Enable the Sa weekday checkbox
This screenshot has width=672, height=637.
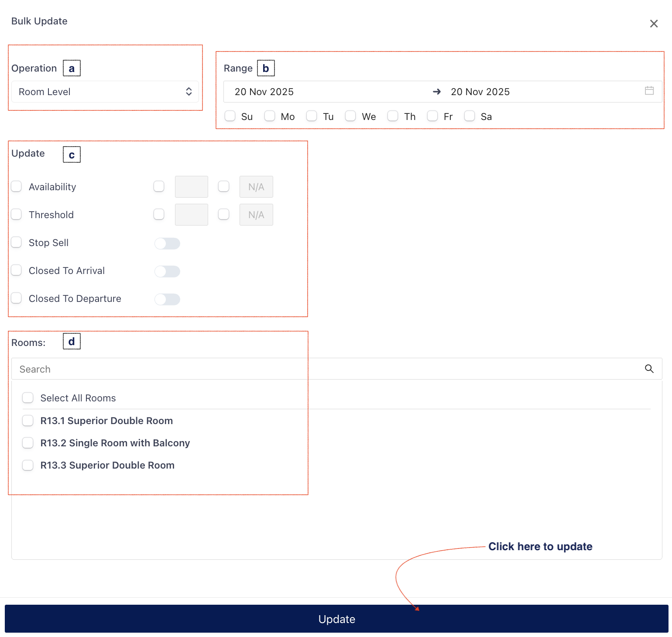pos(470,116)
